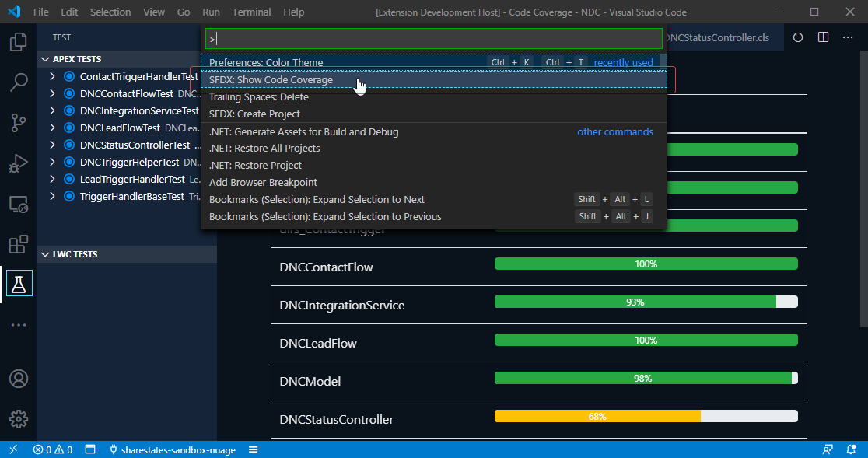Viewport: 868px width, 458px height.
Task: Select Bookmarks Expand Selection to Previous command
Action: [x=433, y=217]
